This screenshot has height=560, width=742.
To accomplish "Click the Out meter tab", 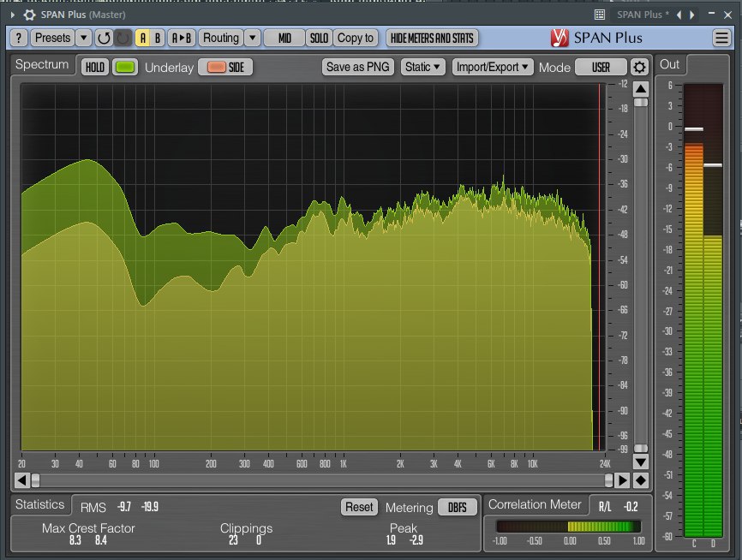I will click(669, 64).
